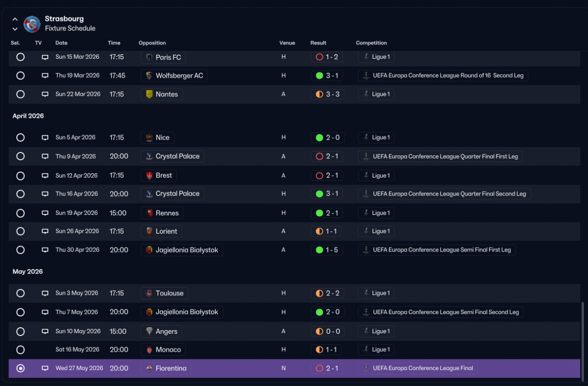Open the Paris FC opposition link
588x386 pixels.
163,57
